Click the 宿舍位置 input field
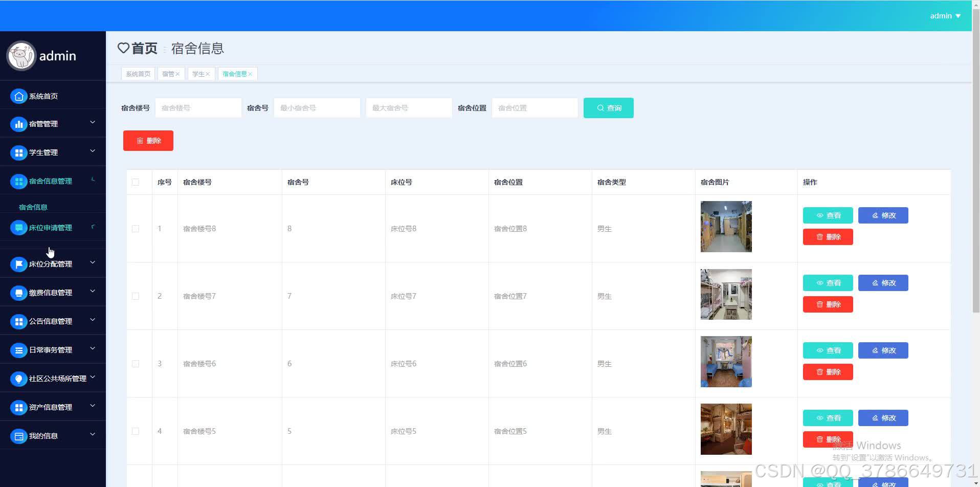The height and width of the screenshot is (487, 980). [534, 107]
